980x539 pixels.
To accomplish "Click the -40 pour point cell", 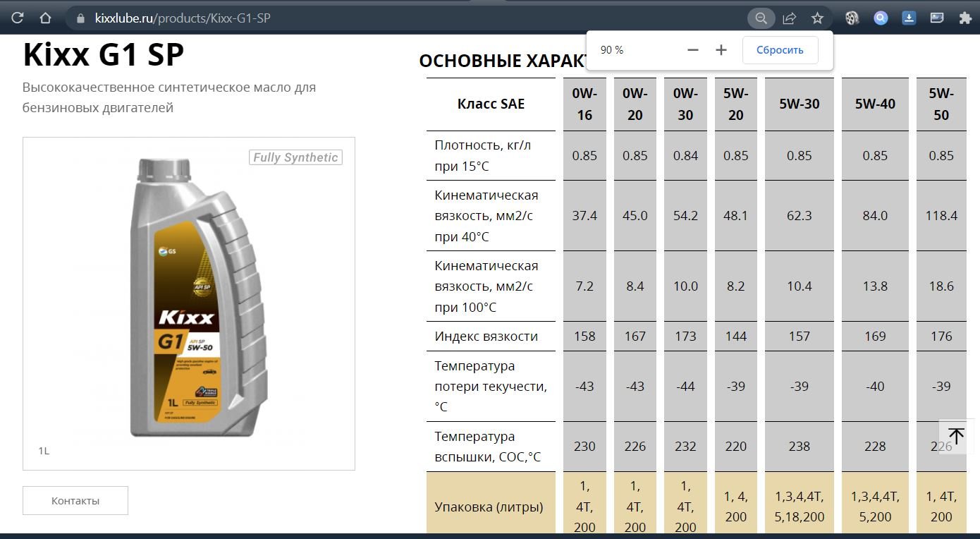I will 875,386.
